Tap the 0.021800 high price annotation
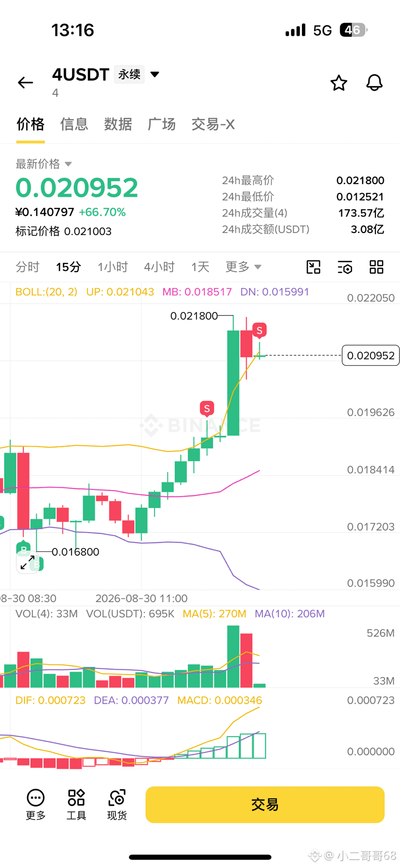400x868 pixels. [x=194, y=316]
